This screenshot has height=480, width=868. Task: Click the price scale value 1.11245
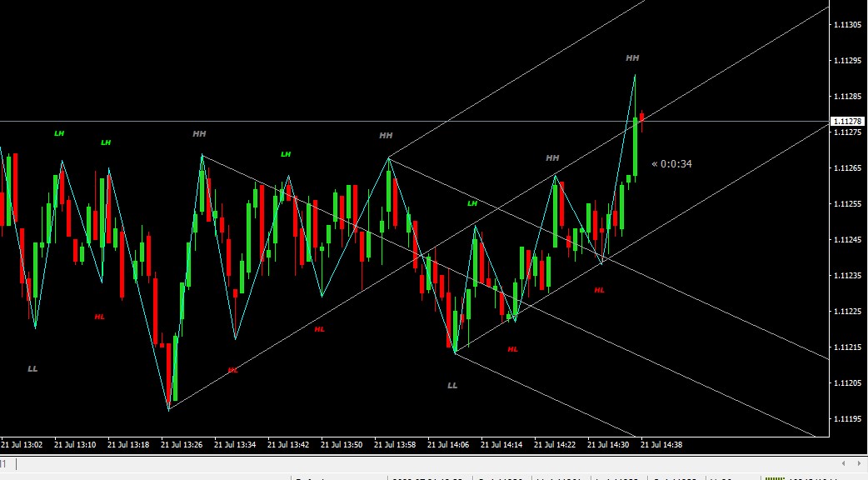pyautogui.click(x=847, y=240)
